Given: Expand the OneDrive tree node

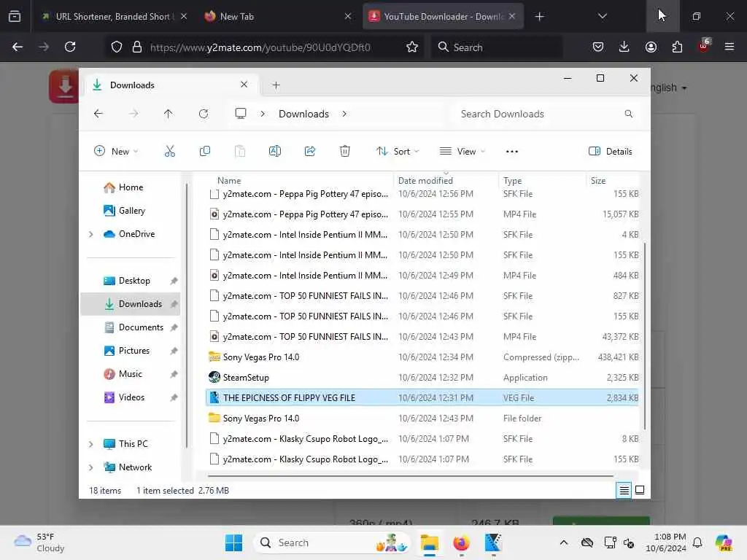Looking at the screenshot, I should (91, 234).
